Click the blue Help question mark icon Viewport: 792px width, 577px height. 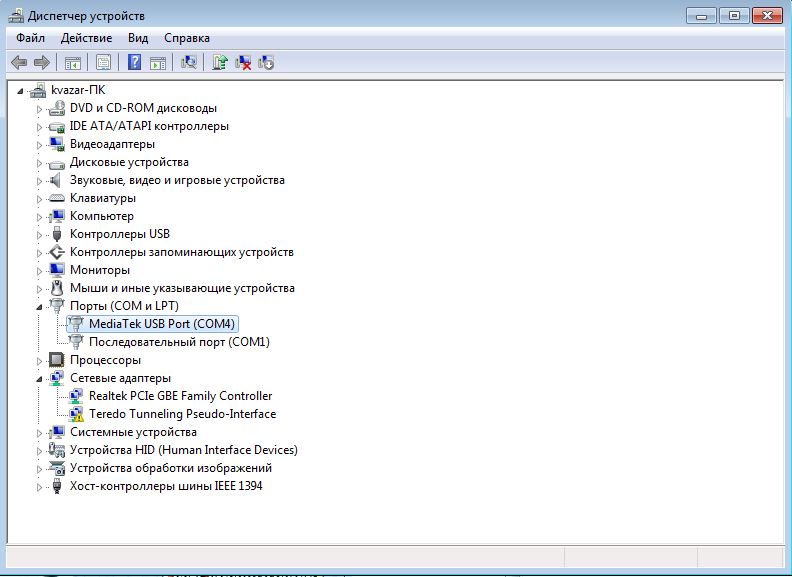(134, 62)
